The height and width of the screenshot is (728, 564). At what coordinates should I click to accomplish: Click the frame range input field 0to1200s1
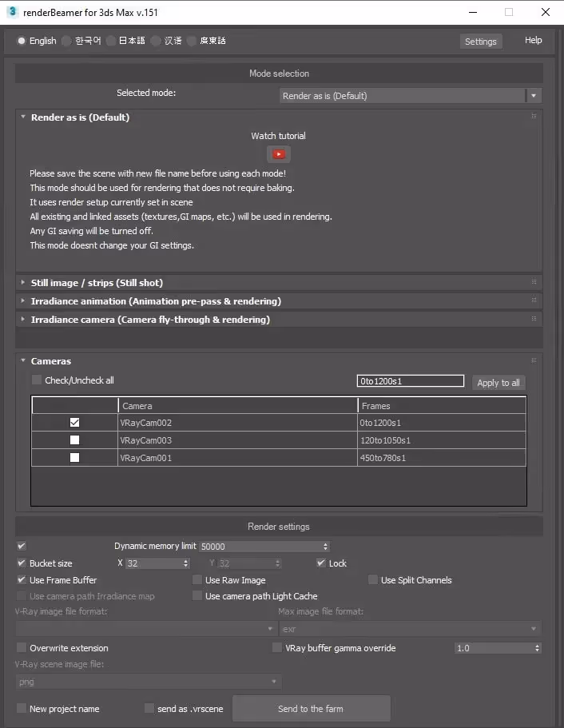click(411, 380)
